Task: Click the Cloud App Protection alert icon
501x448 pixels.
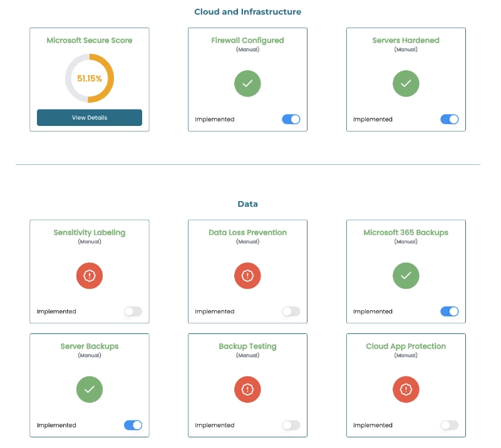Action: tap(406, 389)
